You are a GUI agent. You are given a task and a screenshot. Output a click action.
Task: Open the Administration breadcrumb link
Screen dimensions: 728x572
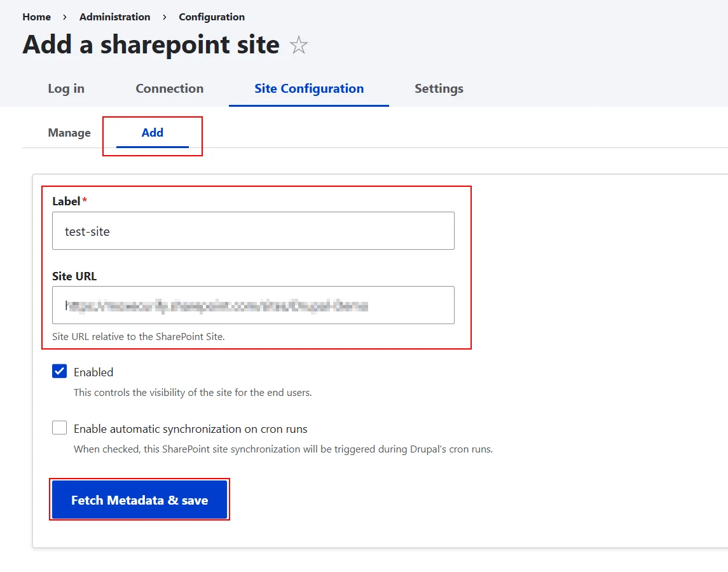(114, 17)
